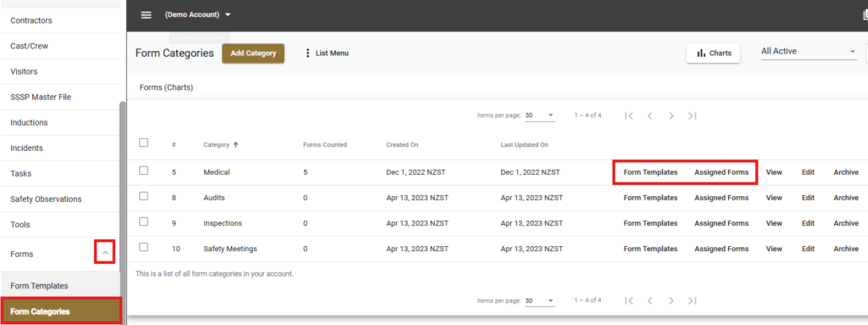Open Contractors in the sidebar
This screenshot has height=325, width=868.
point(60,20)
